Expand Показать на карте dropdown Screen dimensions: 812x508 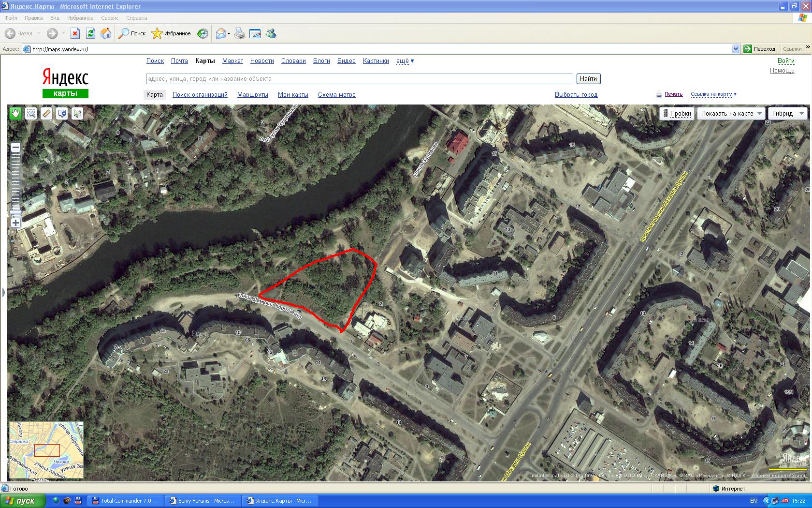coord(731,113)
